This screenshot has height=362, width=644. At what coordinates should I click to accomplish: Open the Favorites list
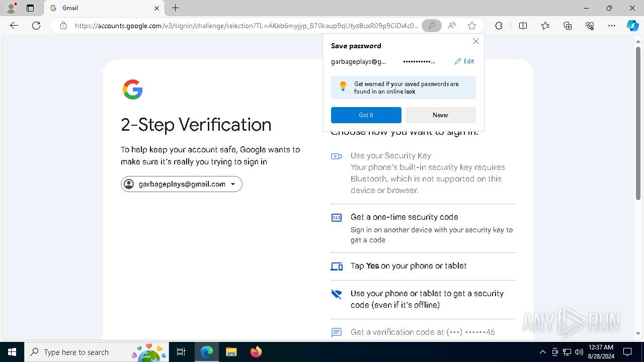point(545,26)
